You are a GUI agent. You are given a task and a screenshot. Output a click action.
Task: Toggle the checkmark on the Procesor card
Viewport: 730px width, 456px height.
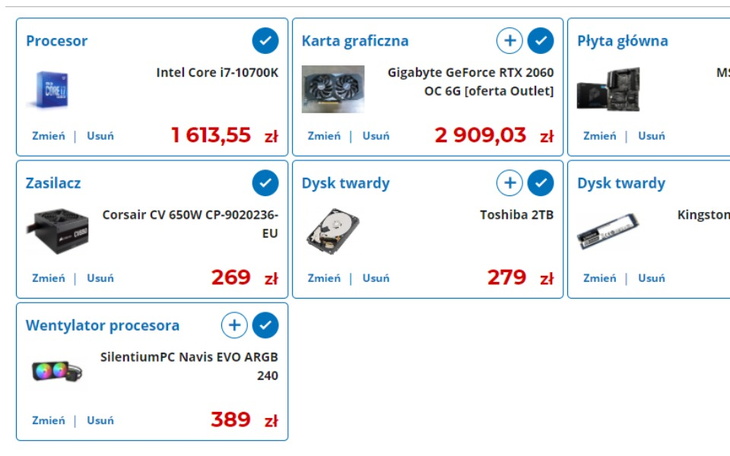265,40
